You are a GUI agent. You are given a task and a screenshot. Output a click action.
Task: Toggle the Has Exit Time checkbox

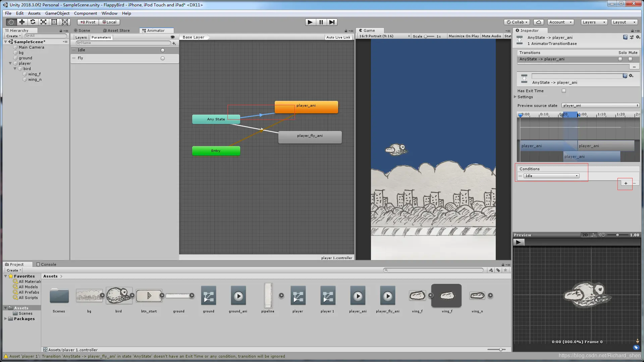click(564, 91)
